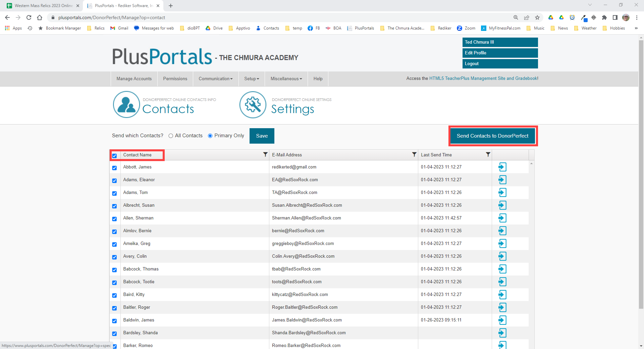This screenshot has height=349, width=644.
Task: Send Allen, Sherman with row arrow icon
Action: 502,218
